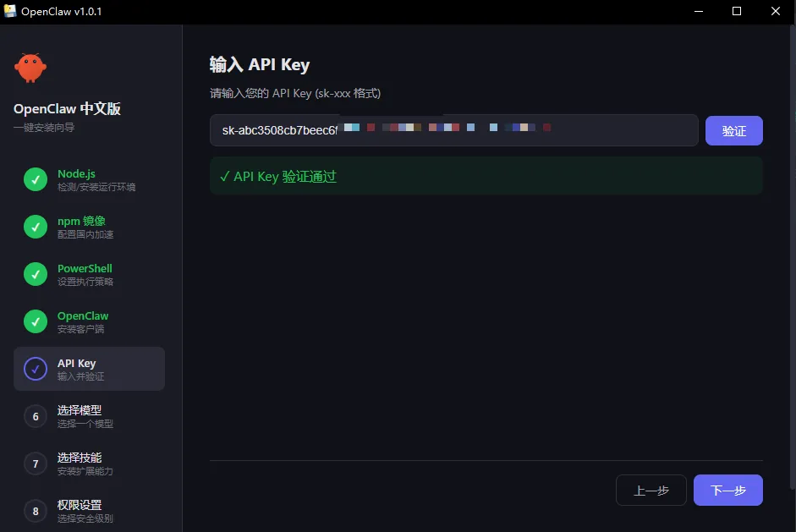This screenshot has width=796, height=532.
Task: Click the OpenClaw 中文版 sidebar title
Action: (x=67, y=108)
